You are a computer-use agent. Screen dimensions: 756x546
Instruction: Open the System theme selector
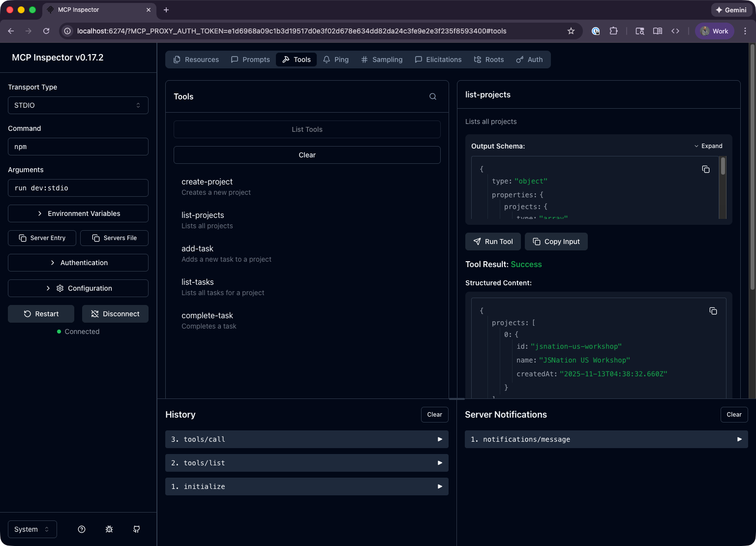pyautogui.click(x=32, y=529)
